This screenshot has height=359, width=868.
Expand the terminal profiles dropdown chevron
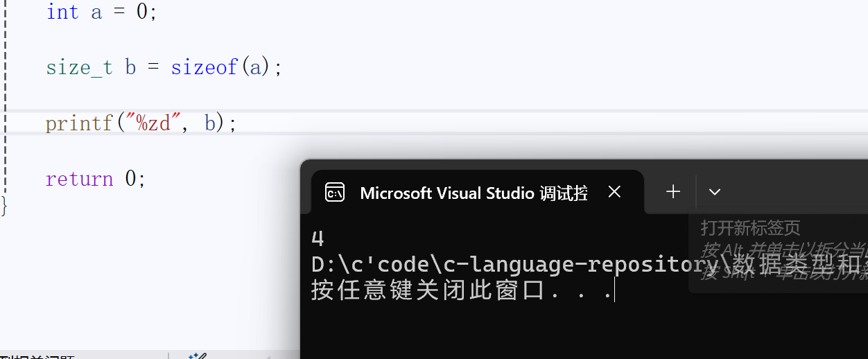(715, 192)
